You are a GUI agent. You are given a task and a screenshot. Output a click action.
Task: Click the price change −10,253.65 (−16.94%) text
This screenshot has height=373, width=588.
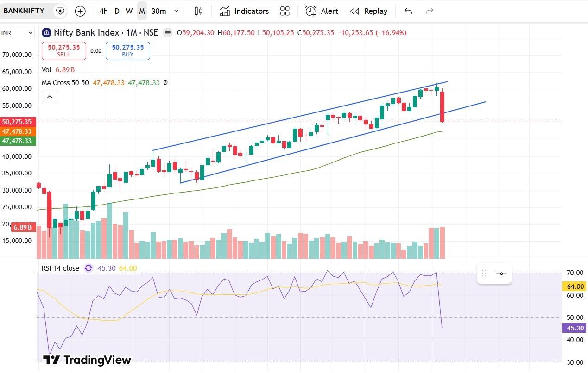tap(372, 32)
